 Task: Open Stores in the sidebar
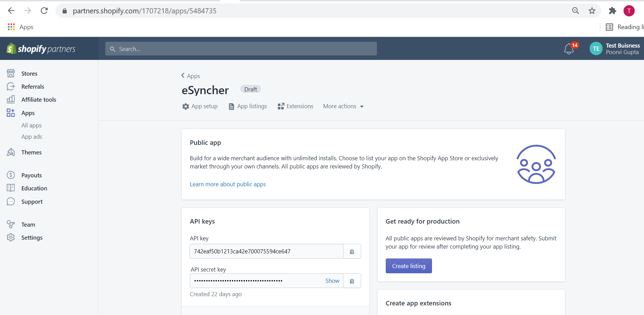pos(29,74)
